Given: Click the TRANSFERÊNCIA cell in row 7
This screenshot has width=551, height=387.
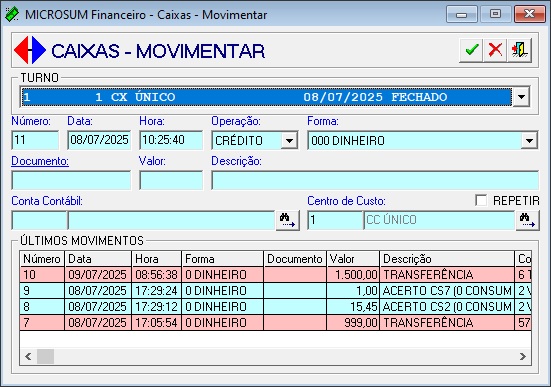Looking at the screenshot, I should click(447, 322).
